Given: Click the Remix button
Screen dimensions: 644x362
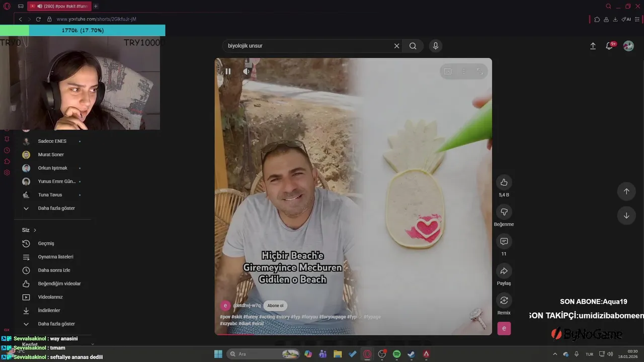Looking at the screenshot, I should pos(504,301).
